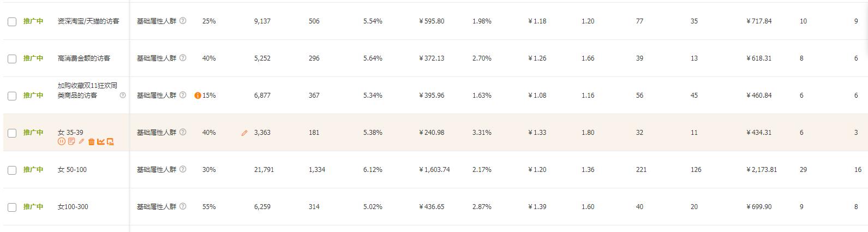The image size is (868, 232).
Task: Select the 资深淘宝/天猫的访客 row checkbox
Action: (12, 22)
